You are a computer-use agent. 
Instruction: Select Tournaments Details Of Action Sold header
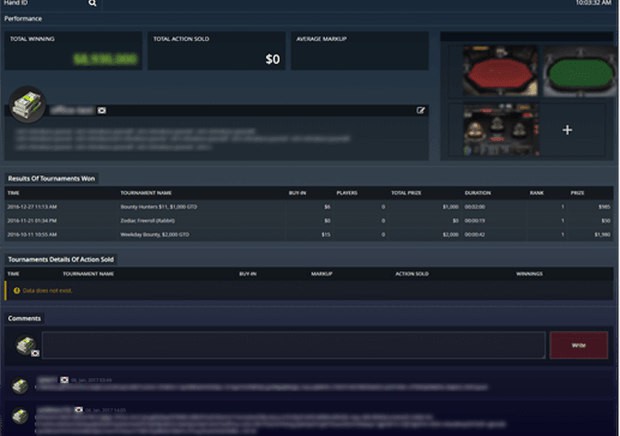(x=61, y=259)
